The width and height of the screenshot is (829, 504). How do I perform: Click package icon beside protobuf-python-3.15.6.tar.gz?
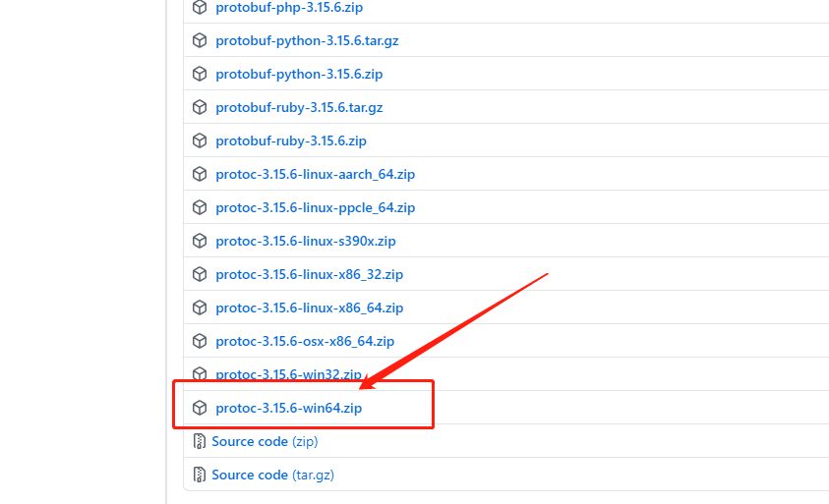pyautogui.click(x=200, y=41)
